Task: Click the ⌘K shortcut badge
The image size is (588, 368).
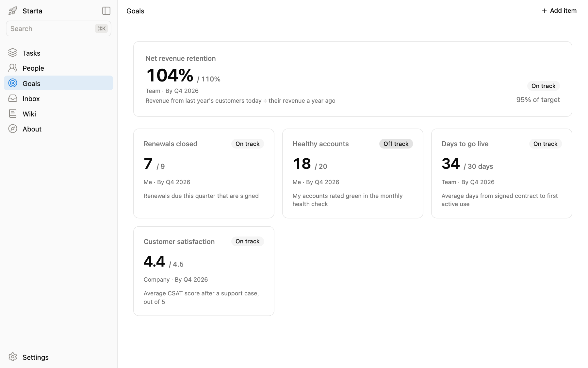Action: (x=101, y=28)
